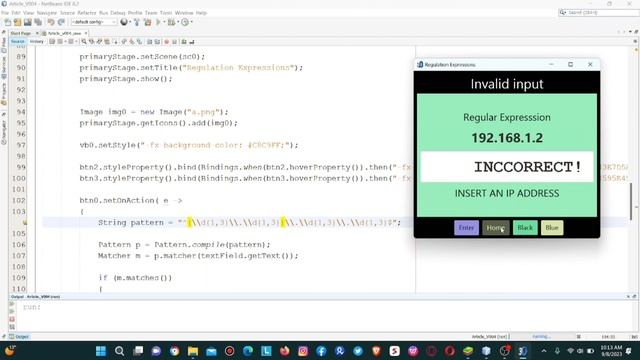Click the browser globe toolbar icon
Viewport: 640px width, 360px height.
[124, 22]
